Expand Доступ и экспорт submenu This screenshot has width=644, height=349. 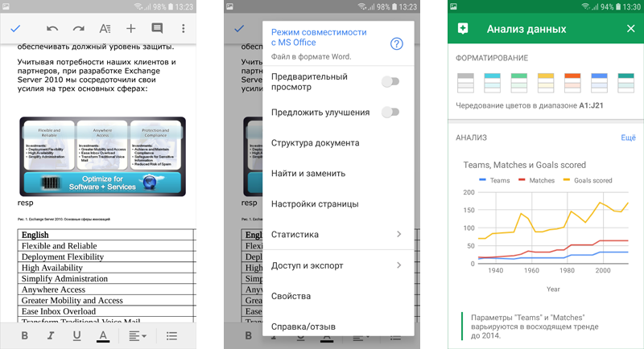[x=338, y=265]
